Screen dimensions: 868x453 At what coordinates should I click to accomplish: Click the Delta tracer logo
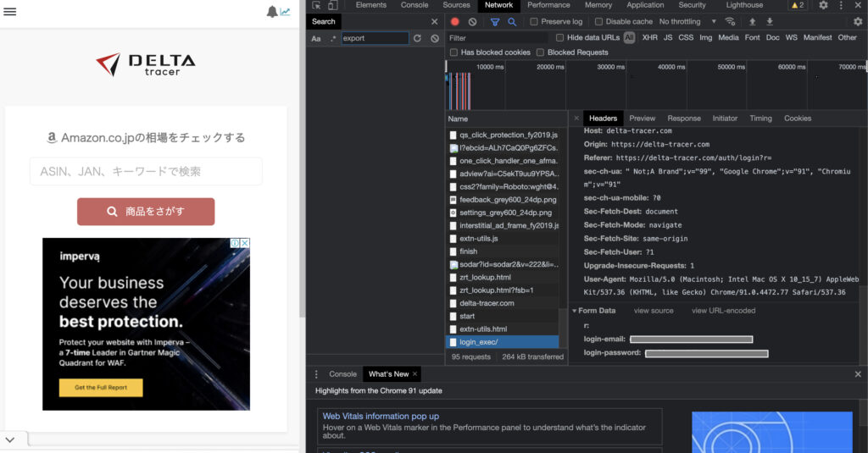click(x=146, y=64)
